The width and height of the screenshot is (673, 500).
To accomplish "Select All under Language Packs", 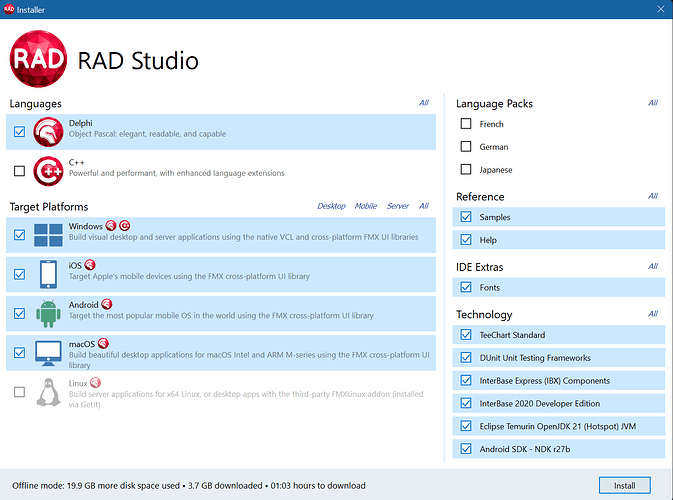I will 652,103.
